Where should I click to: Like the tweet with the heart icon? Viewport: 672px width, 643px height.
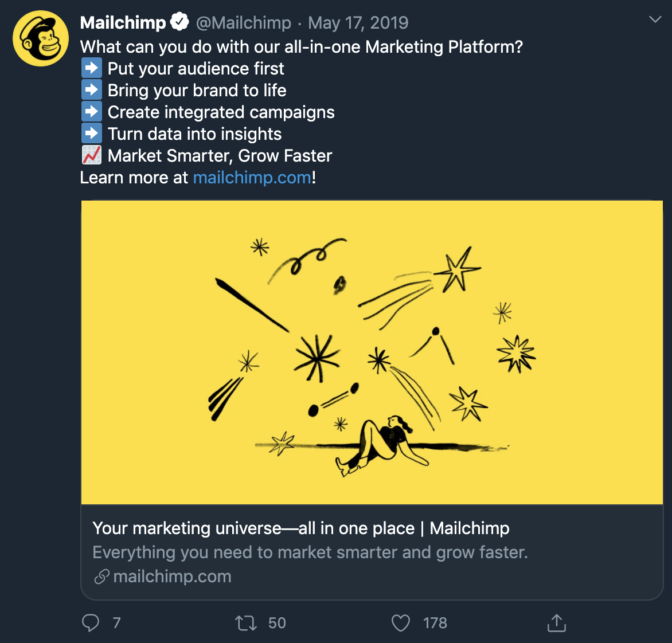click(x=400, y=623)
